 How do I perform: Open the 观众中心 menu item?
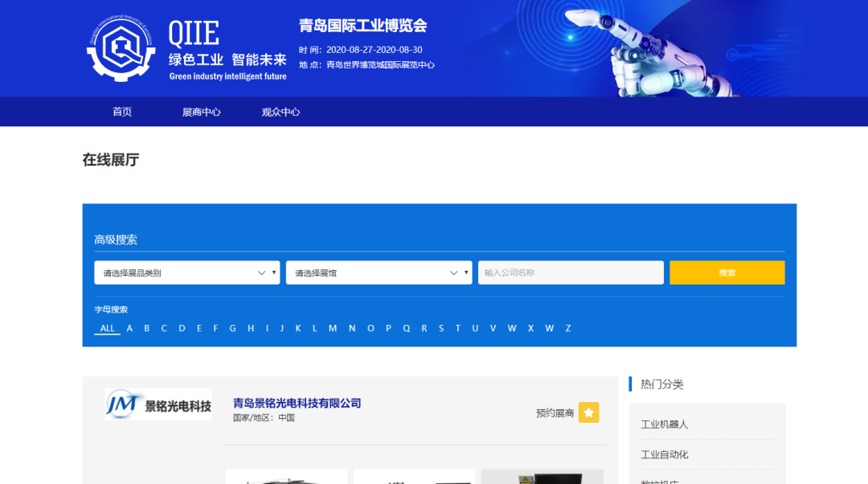[x=280, y=112]
